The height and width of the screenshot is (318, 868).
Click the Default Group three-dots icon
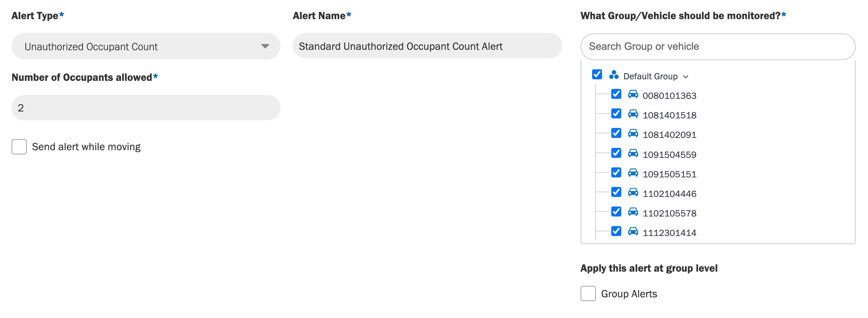coord(614,75)
